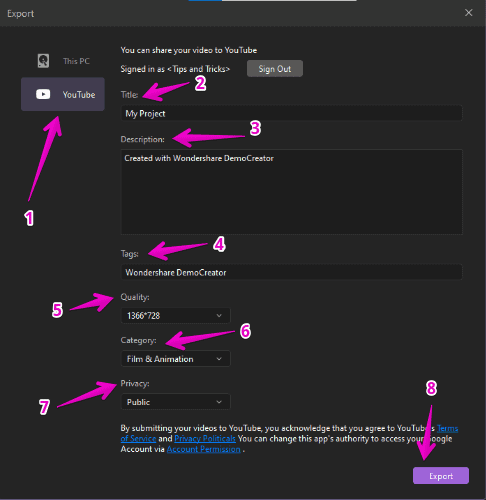Click the Privacy dropdown chevron arrow

[x=219, y=402]
